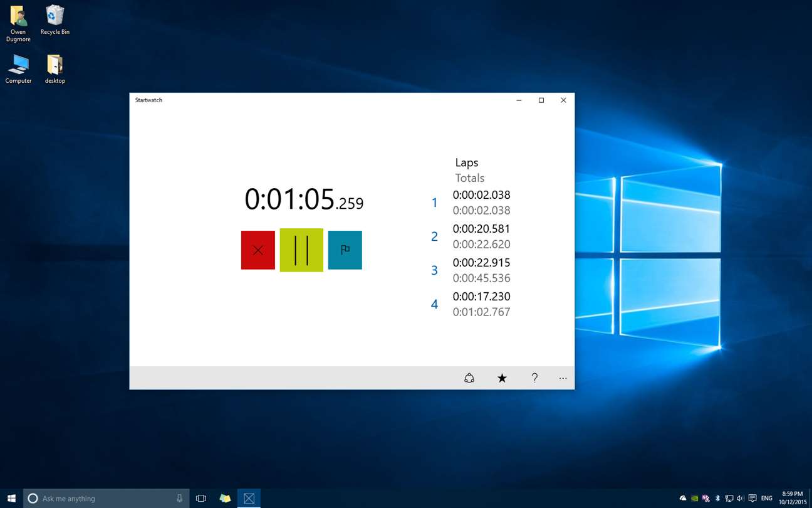Open the share icon in the bottom bar
Screen dimensions: 812x508
pyautogui.click(x=469, y=378)
